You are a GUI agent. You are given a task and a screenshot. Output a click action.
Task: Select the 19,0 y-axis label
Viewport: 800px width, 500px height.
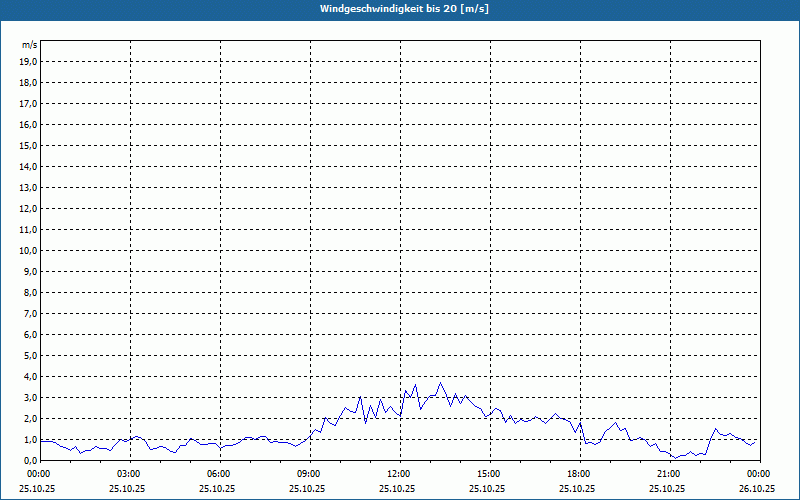click(x=28, y=62)
